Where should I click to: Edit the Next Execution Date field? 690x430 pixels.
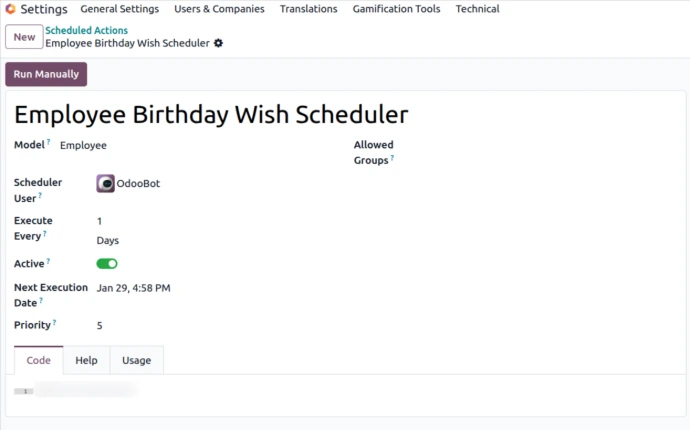133,288
